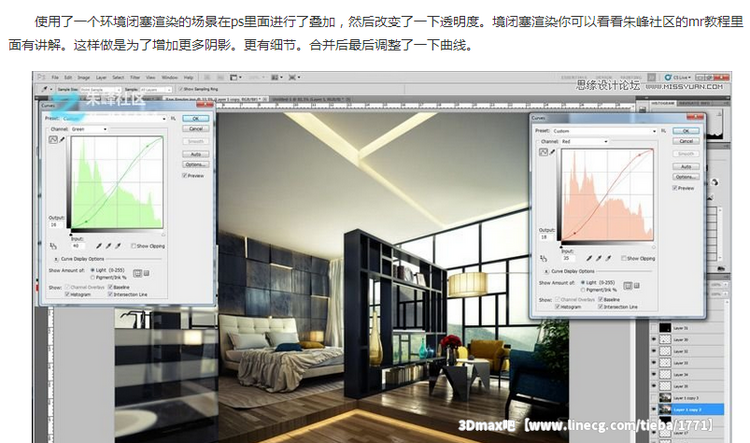Hide Layer 30 using its eye icon
The width and height of the screenshot is (750, 443).
[654, 340]
